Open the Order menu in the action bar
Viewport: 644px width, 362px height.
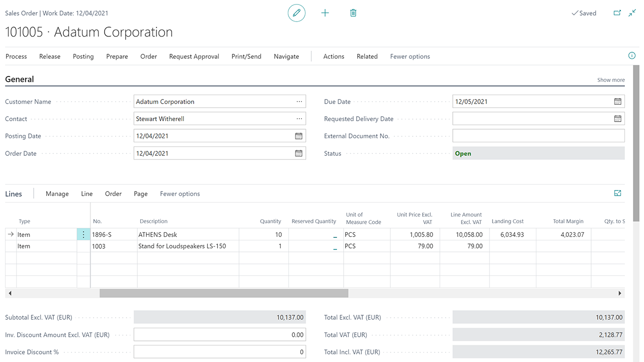[148, 56]
